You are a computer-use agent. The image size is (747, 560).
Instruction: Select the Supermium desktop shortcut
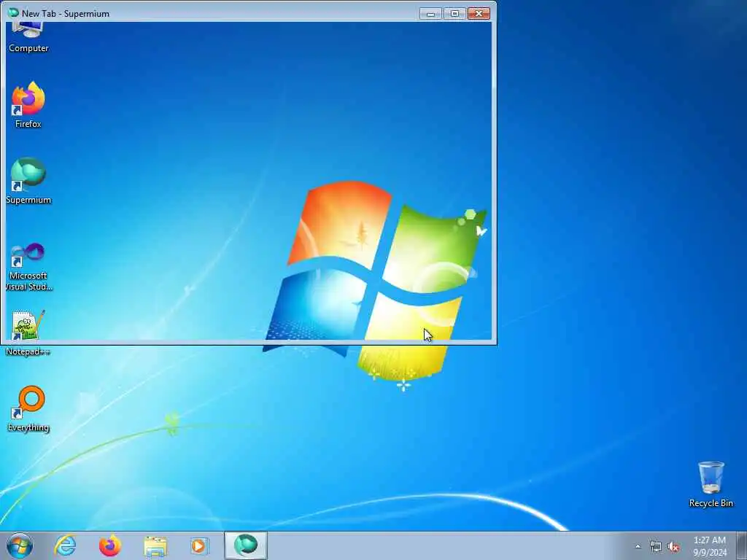[x=28, y=181]
